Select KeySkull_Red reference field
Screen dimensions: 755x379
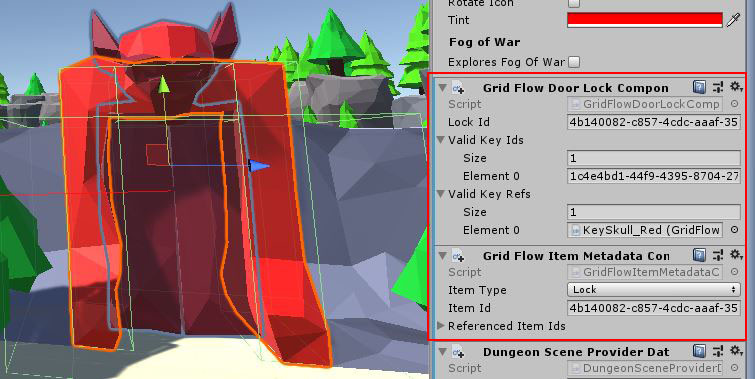[x=645, y=230]
